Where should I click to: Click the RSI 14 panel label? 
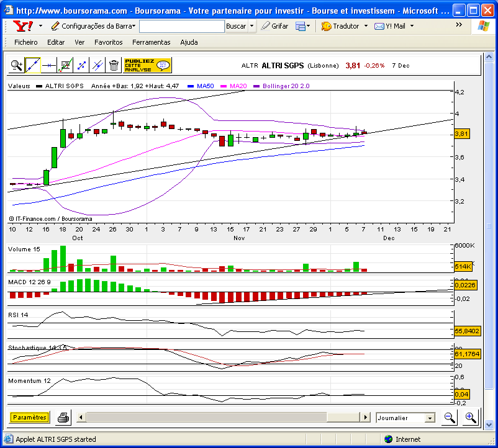click(18, 315)
